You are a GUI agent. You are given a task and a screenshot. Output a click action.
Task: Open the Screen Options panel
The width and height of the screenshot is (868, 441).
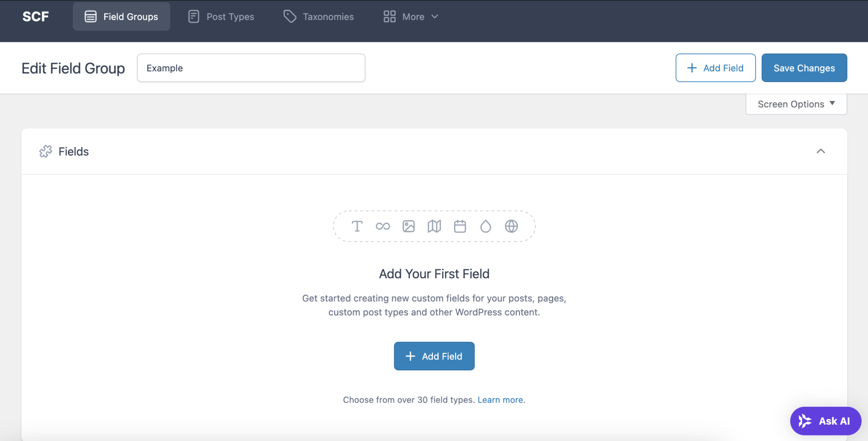pos(796,103)
